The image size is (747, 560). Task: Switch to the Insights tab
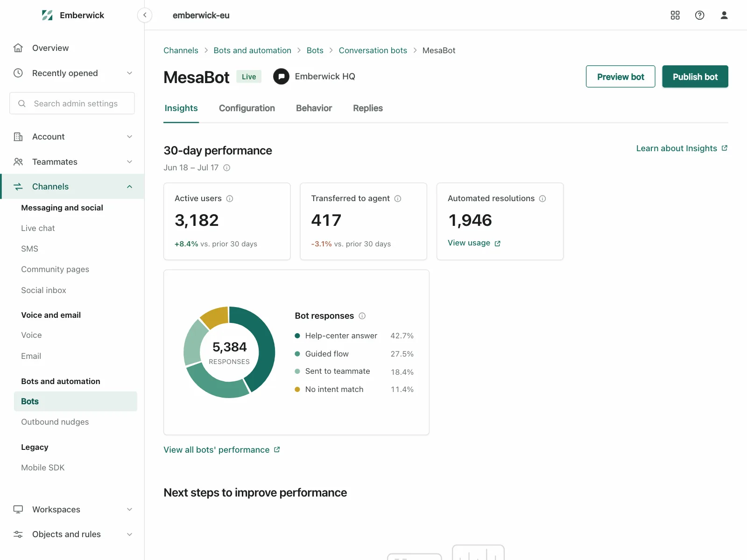point(181,108)
